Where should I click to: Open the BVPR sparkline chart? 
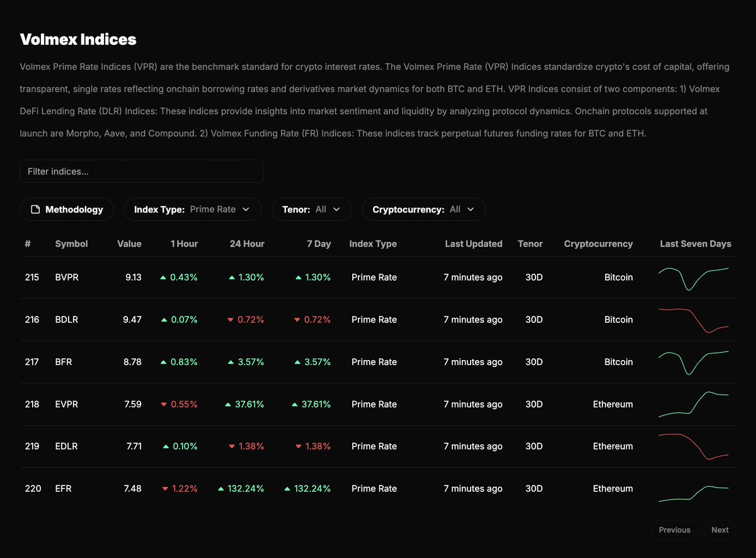coord(694,278)
